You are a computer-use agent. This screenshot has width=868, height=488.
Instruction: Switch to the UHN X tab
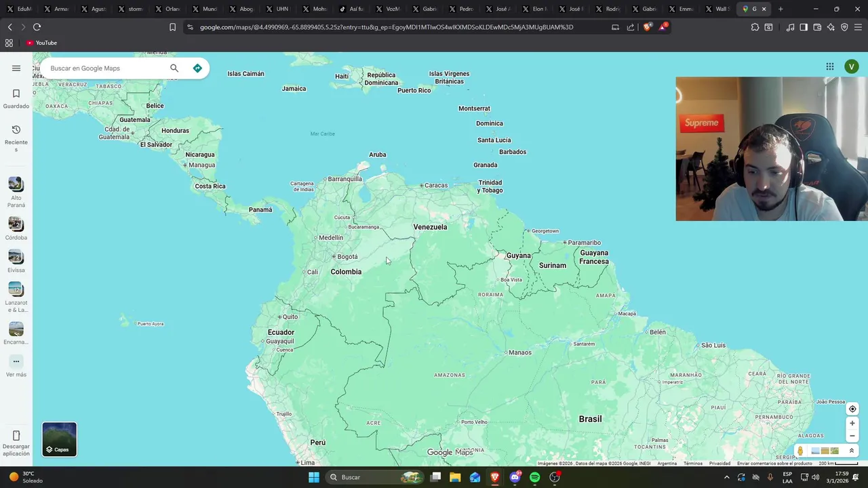[279, 9]
